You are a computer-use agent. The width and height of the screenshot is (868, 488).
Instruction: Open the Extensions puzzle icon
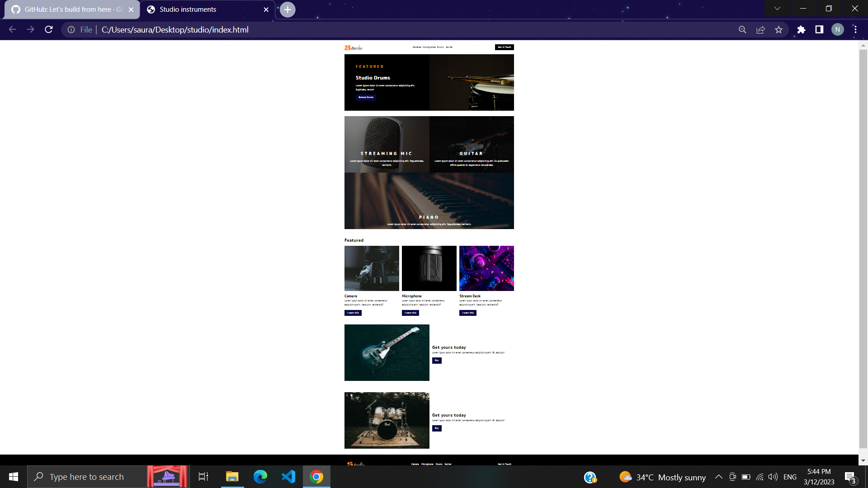[x=801, y=30]
